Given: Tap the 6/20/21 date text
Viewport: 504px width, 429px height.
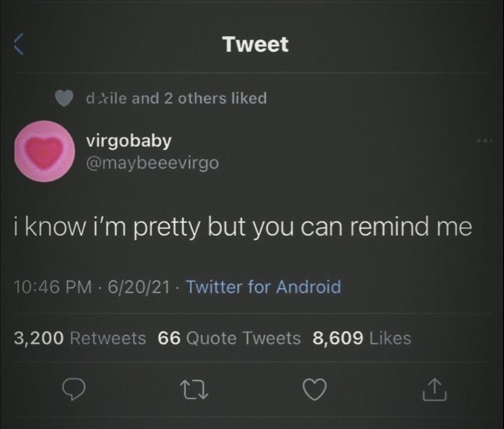Looking at the screenshot, I should (x=139, y=287).
